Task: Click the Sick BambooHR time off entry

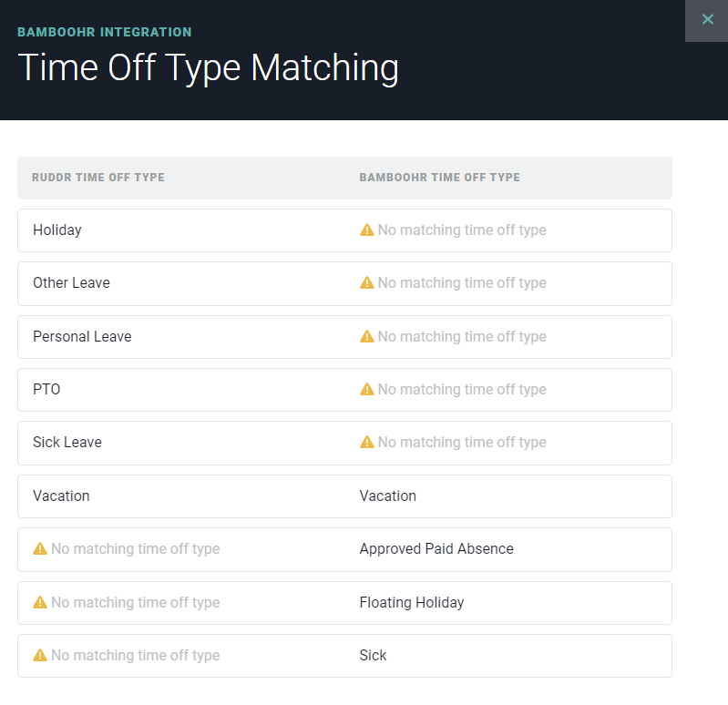Action: (373, 655)
